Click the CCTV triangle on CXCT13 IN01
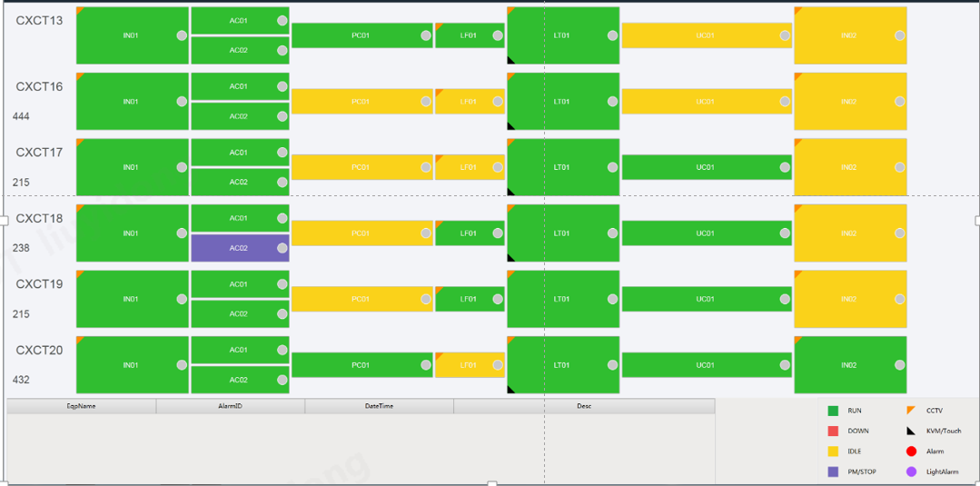Viewport: 980px width, 486px height. (80, 11)
